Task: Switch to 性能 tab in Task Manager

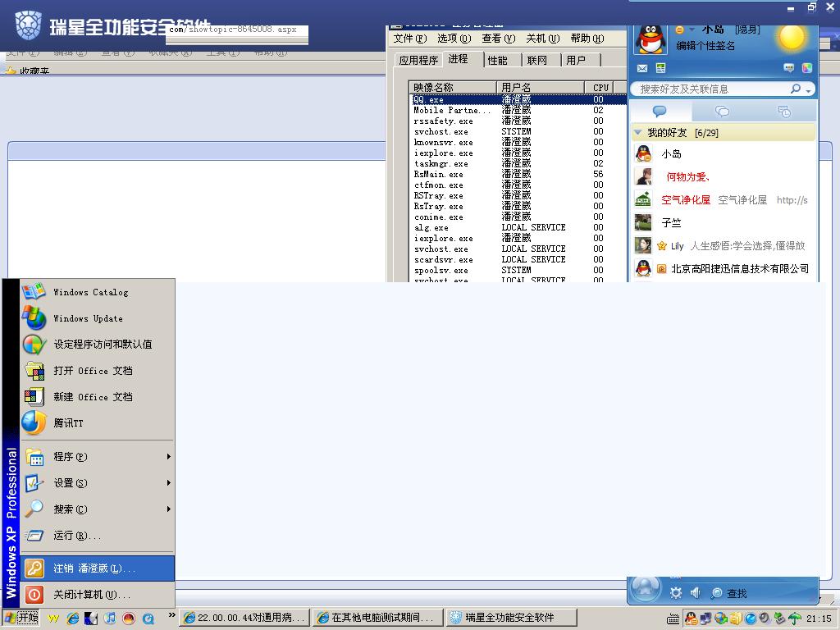Action: click(x=497, y=60)
